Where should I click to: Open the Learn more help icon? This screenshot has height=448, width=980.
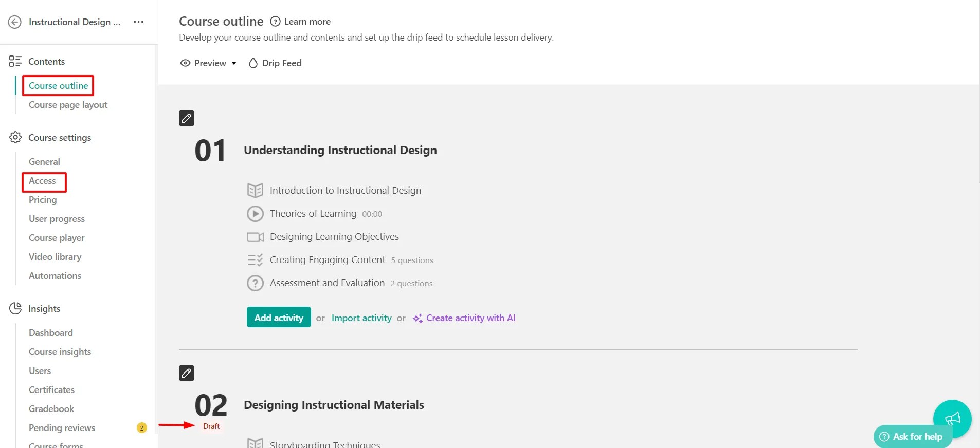click(x=275, y=22)
